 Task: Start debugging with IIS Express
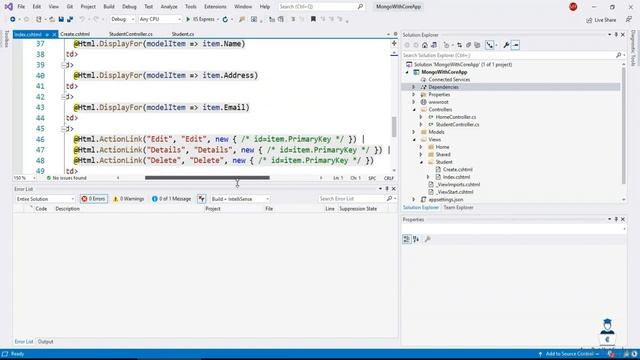[x=200, y=19]
